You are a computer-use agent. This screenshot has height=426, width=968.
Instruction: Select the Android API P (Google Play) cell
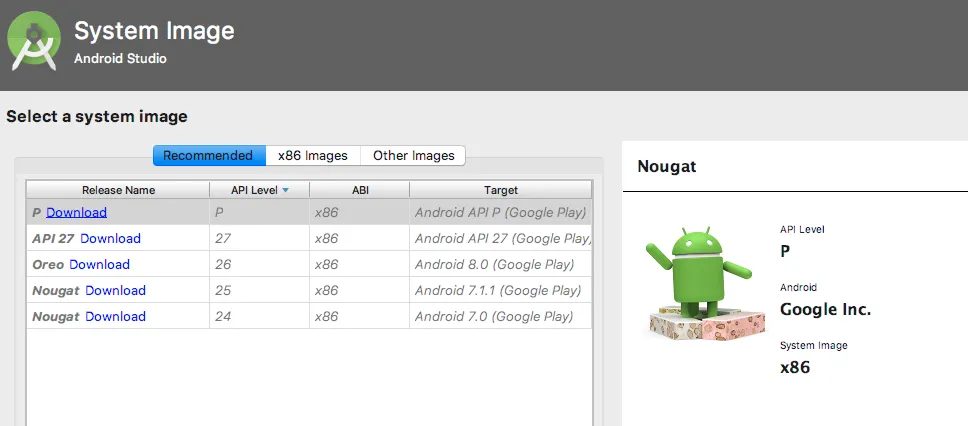pos(501,212)
